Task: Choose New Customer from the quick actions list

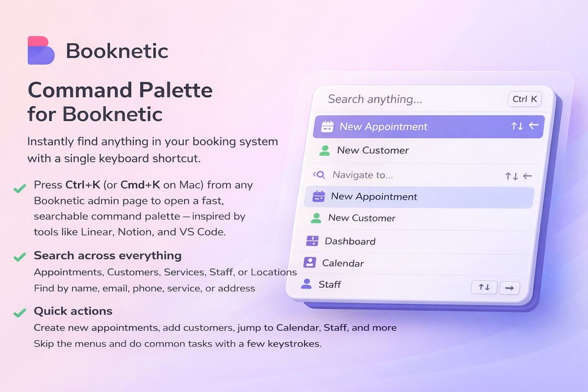Action: [x=372, y=150]
